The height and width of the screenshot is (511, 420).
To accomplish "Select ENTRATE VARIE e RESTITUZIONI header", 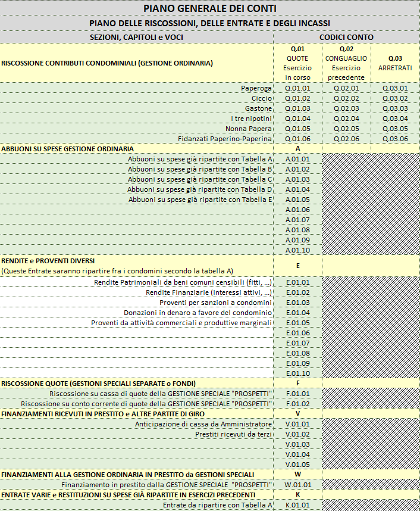I will [x=136, y=494].
